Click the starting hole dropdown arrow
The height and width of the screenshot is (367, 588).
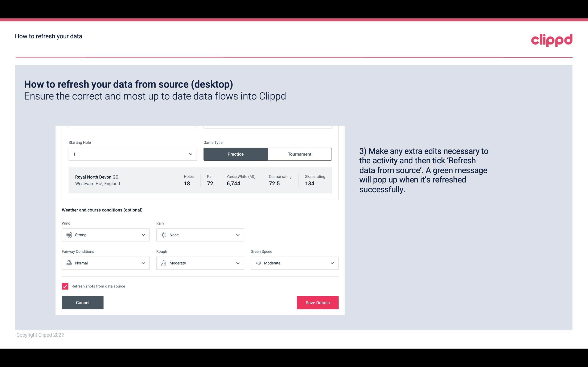click(190, 154)
